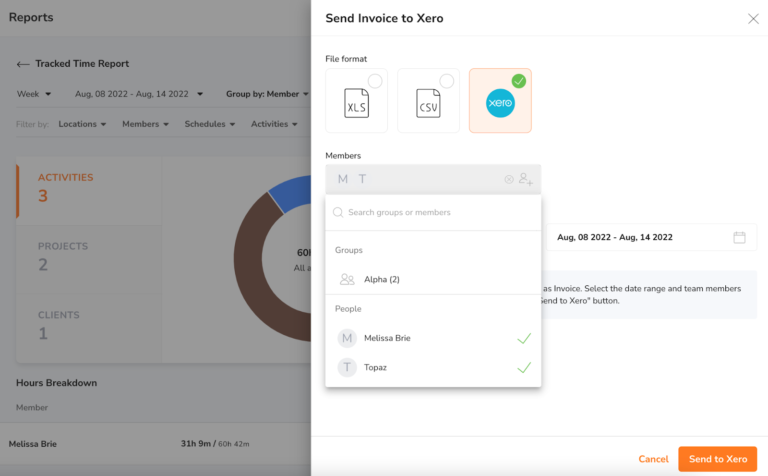Open the report date range dropdown
The width and height of the screenshot is (768, 476).
(139, 94)
